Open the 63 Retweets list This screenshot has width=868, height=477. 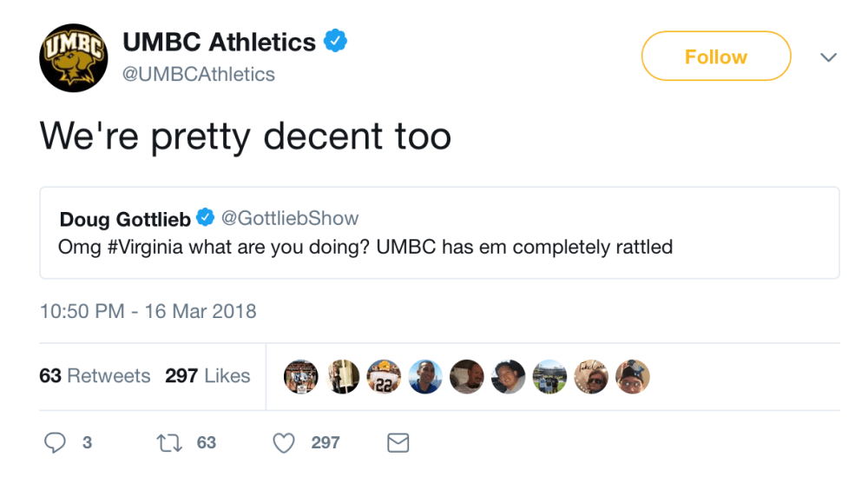click(95, 376)
